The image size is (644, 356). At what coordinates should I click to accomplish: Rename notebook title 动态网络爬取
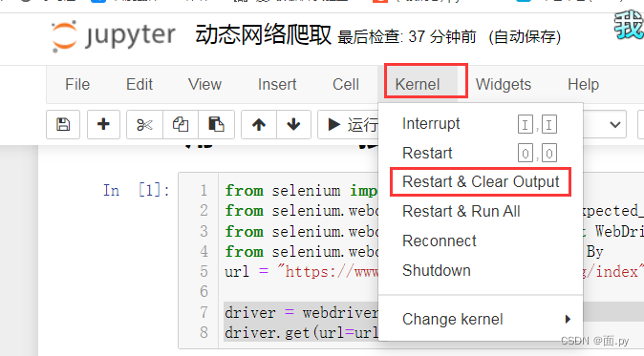[x=264, y=34]
